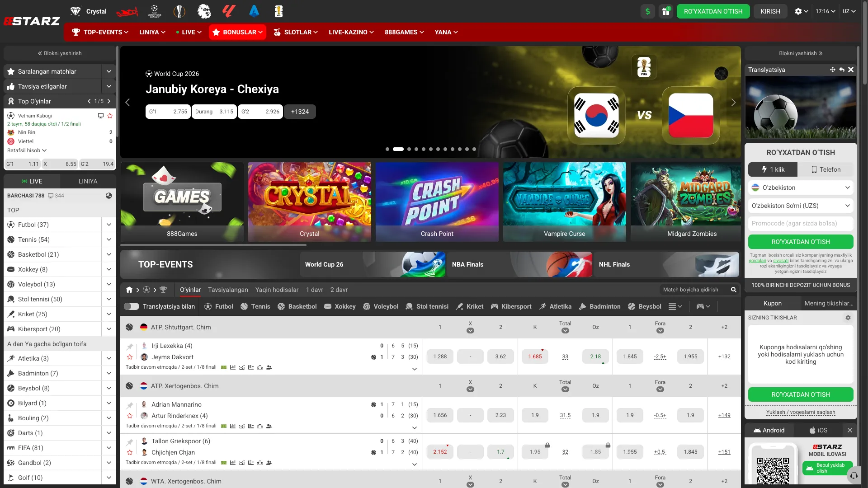Switch to the LINIYA sidebar tab

pyautogui.click(x=88, y=181)
